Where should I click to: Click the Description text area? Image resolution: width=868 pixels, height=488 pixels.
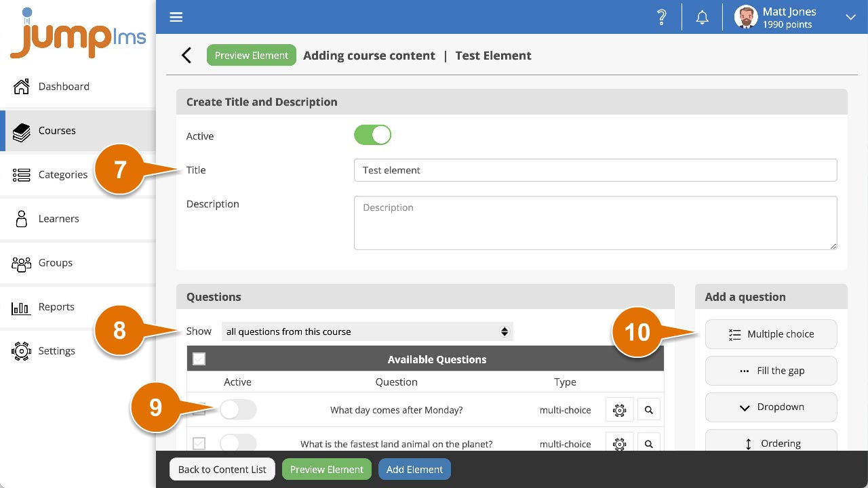click(x=595, y=223)
